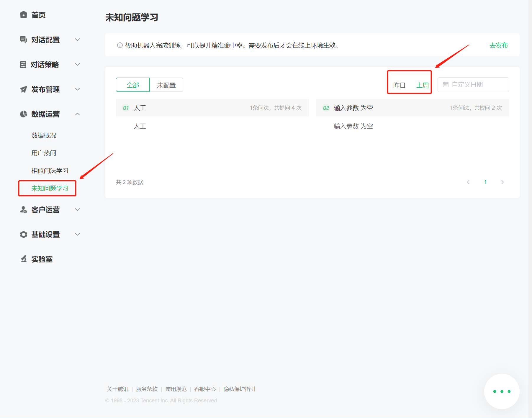This screenshot has width=532, height=418.
Task: Click the 发布管理 menu label
Action: (x=45, y=89)
